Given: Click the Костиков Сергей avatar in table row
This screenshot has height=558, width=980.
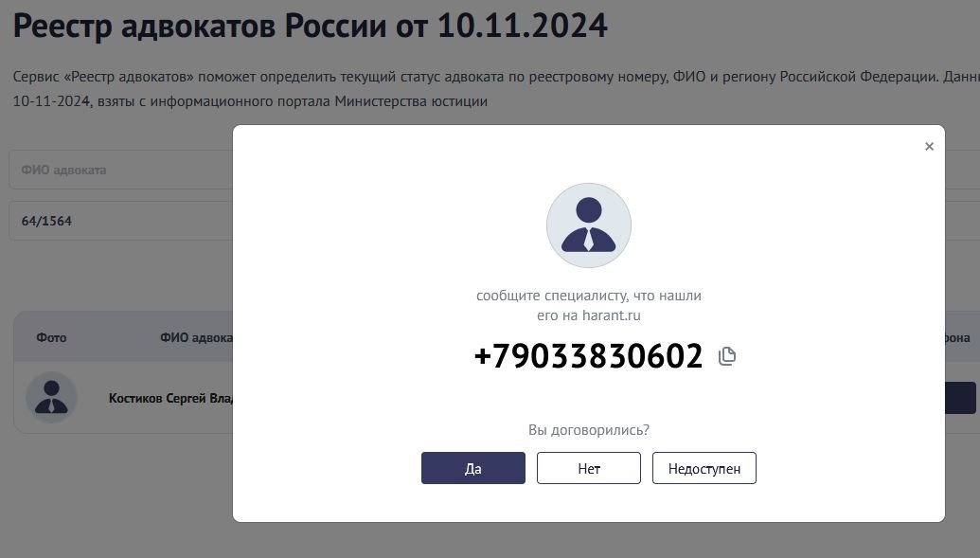Looking at the screenshot, I should click(51, 397).
